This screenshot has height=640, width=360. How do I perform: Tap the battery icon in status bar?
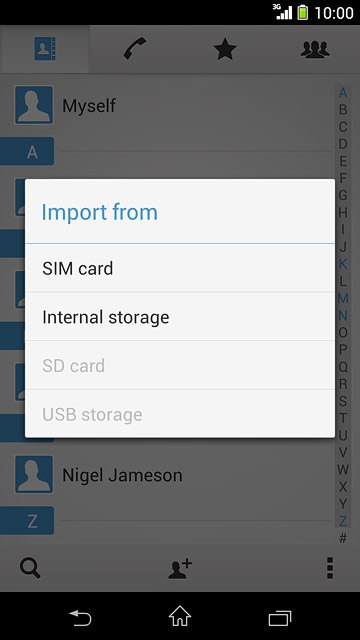(x=302, y=12)
